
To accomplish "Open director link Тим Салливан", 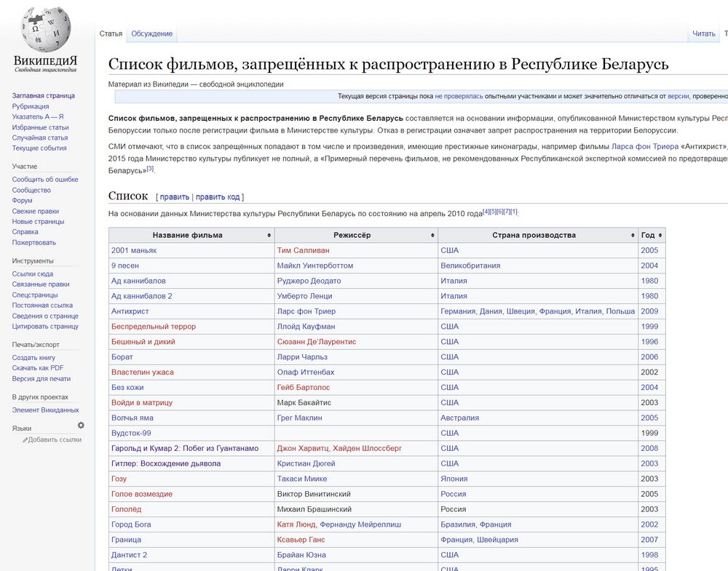I will click(x=303, y=250).
